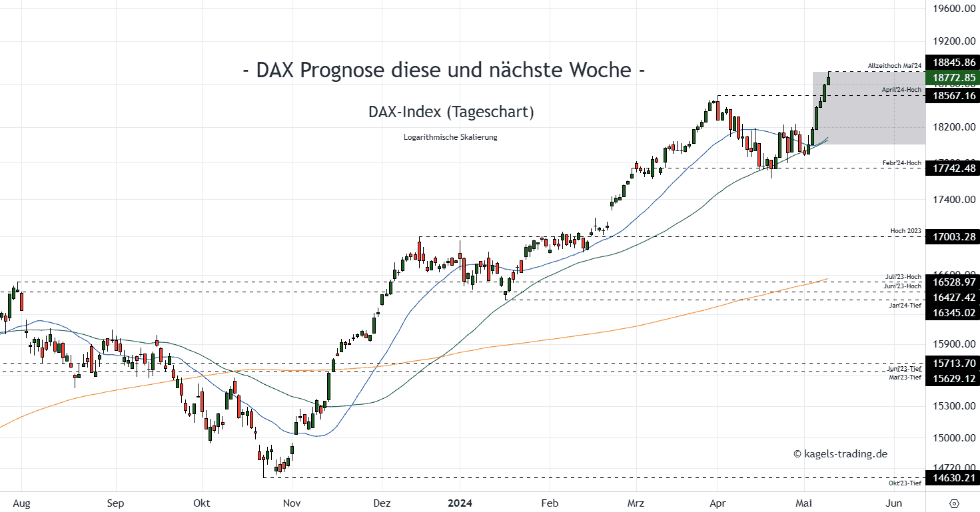The image size is (980, 512).
Task: Click the Juni'23-Tief annotation
Action: (x=904, y=369)
